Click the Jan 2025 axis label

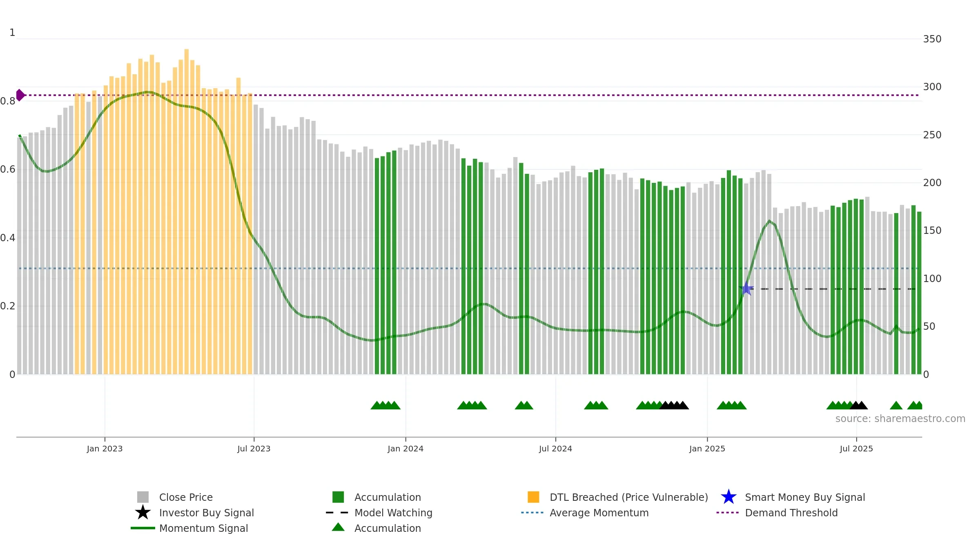(707, 449)
